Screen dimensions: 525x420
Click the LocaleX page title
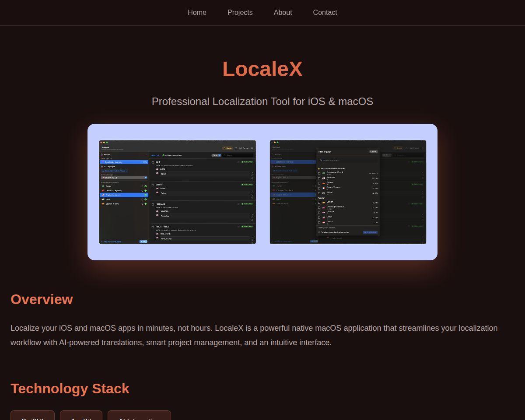coord(262,69)
